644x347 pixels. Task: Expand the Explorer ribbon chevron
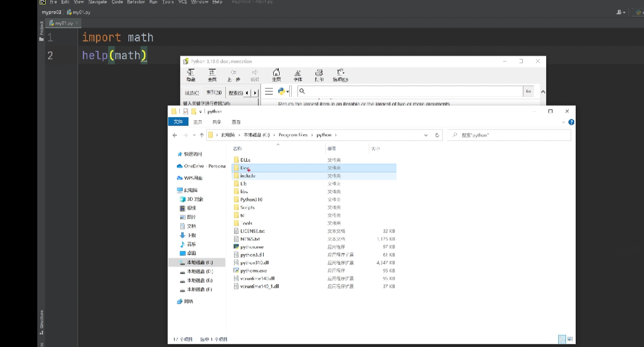(x=564, y=122)
